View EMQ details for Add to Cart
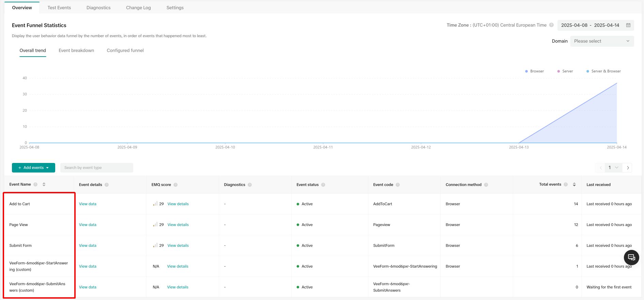644x300 pixels. 178,204
